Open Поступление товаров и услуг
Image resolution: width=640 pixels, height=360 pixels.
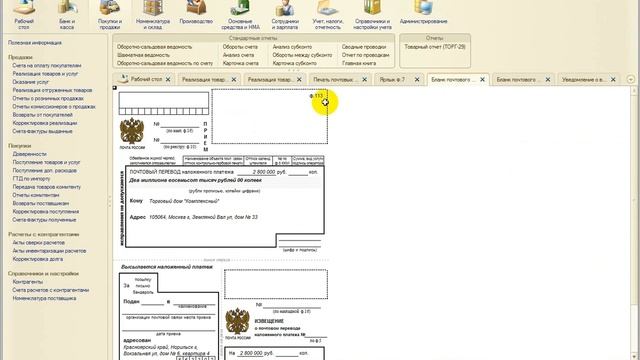[46, 162]
